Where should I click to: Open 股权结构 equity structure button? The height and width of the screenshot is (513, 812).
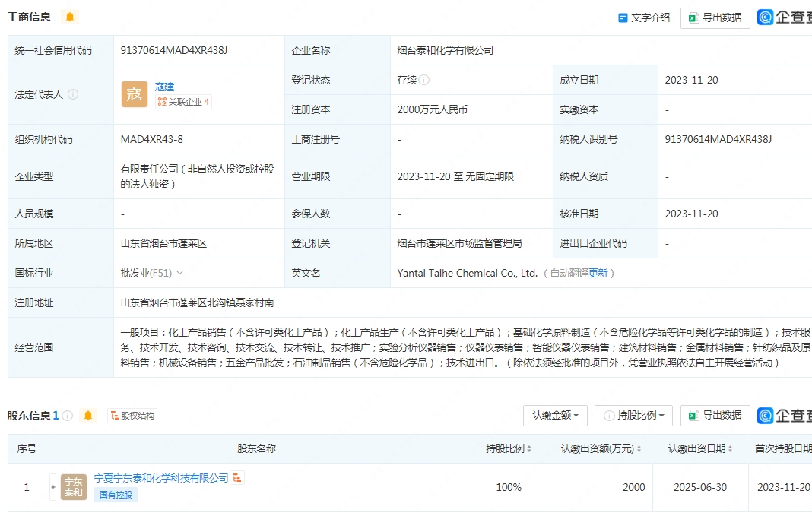[x=132, y=416]
